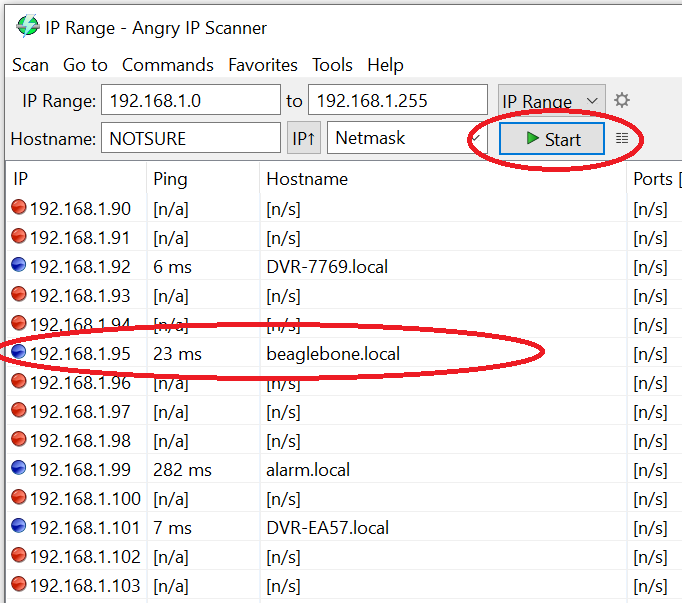The image size is (682, 603).
Task: Click blue status dot for 192.168.1.92
Action: (19, 265)
